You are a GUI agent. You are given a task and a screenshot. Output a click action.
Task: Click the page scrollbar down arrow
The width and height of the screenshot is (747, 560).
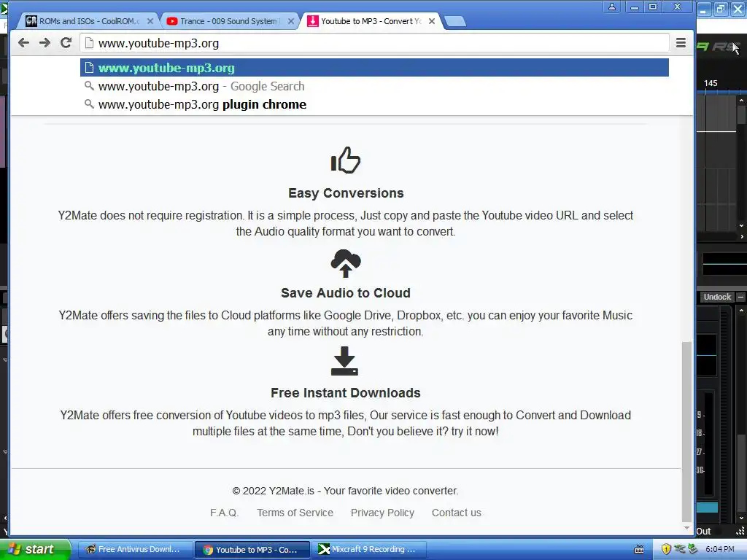686,528
